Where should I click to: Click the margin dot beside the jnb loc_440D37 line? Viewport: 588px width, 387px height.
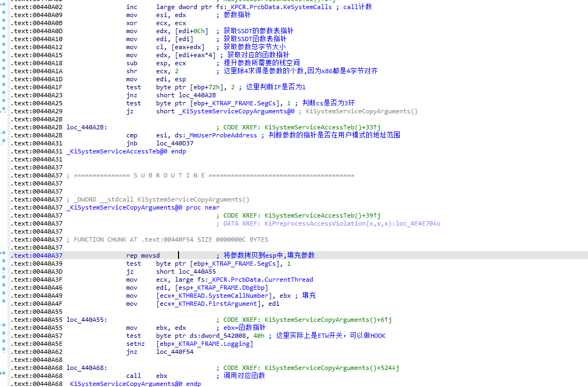(4, 143)
